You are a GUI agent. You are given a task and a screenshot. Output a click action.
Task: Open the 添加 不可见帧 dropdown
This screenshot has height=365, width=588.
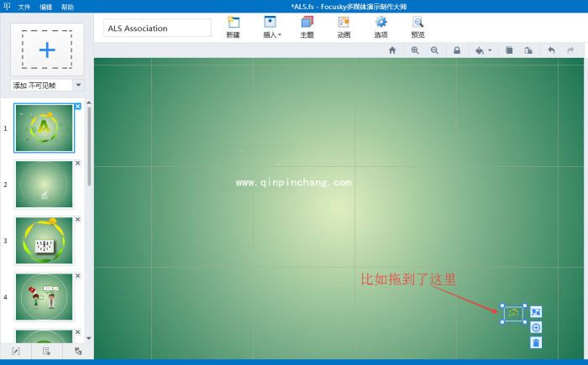78,85
